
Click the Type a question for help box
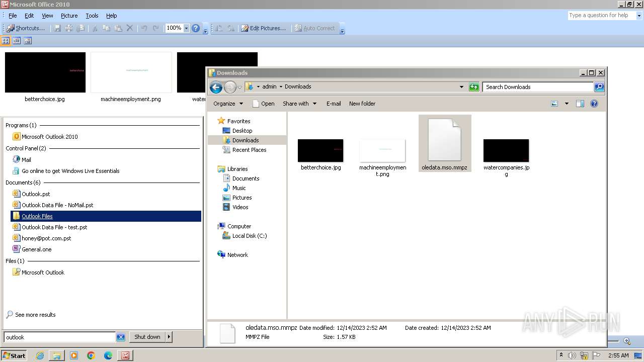click(x=601, y=16)
